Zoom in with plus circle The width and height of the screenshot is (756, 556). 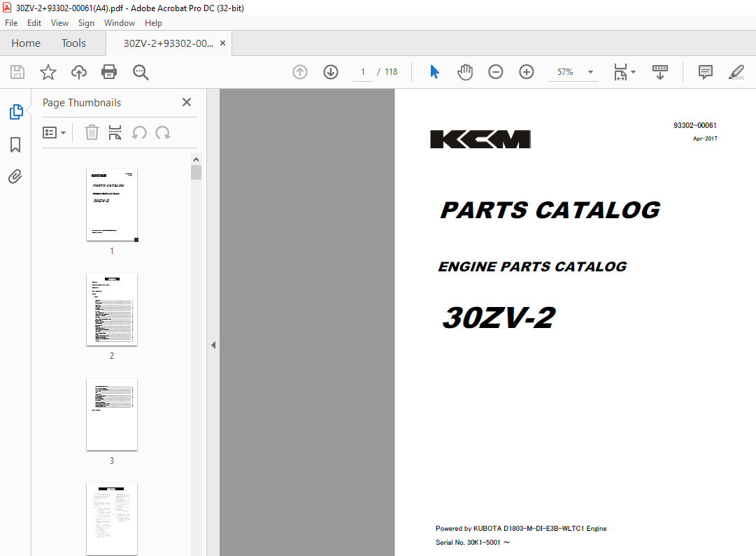527,72
